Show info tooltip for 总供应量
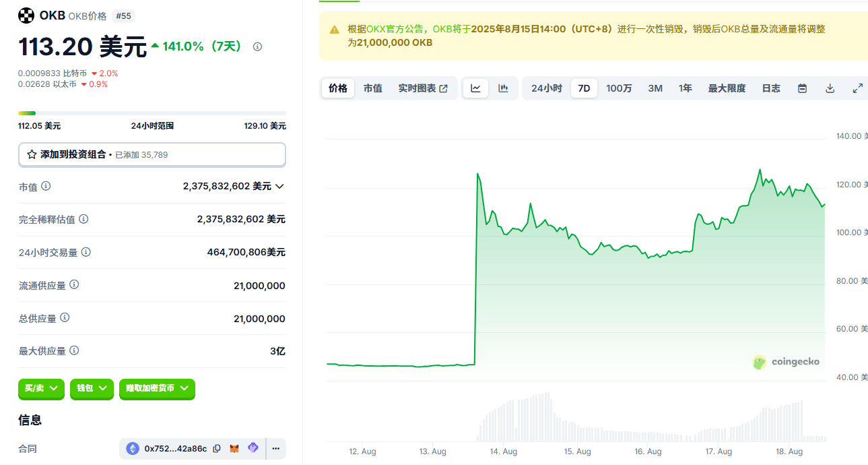Image resolution: width=868 pixels, height=465 pixels. click(65, 317)
